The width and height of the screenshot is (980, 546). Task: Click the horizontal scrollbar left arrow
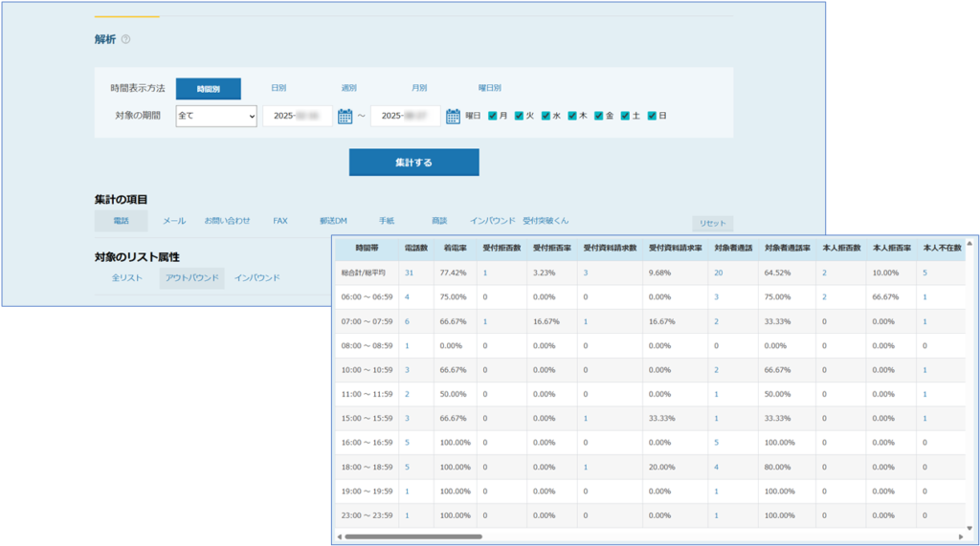coord(340,536)
